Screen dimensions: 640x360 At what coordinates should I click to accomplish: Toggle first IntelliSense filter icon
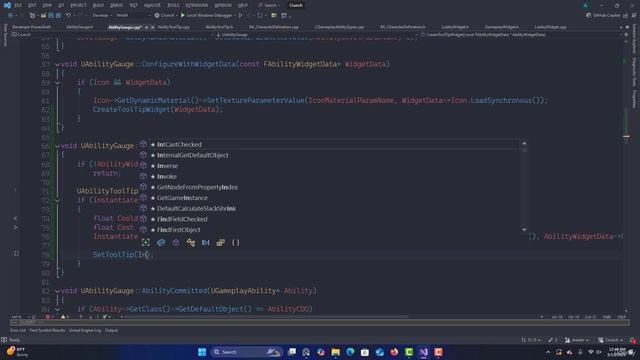pyautogui.click(x=146, y=242)
